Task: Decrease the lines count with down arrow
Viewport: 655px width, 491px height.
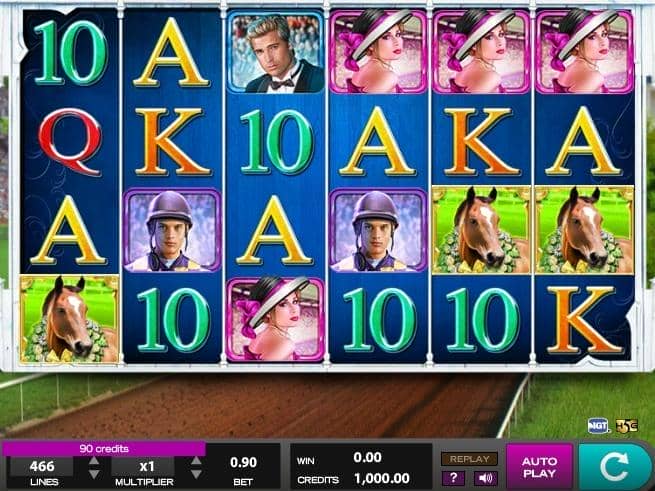Action: point(94,474)
